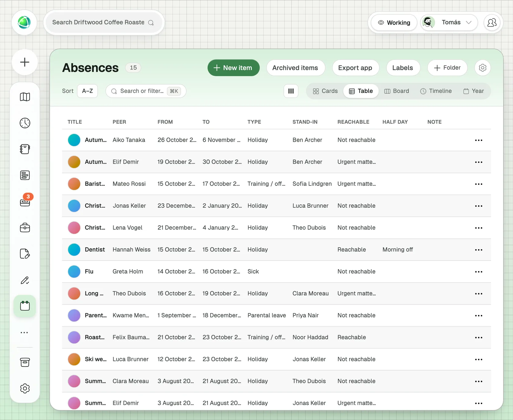Viewport: 513px width, 420px height.
Task: Click the plus create button in sidebar
Action: (25, 62)
